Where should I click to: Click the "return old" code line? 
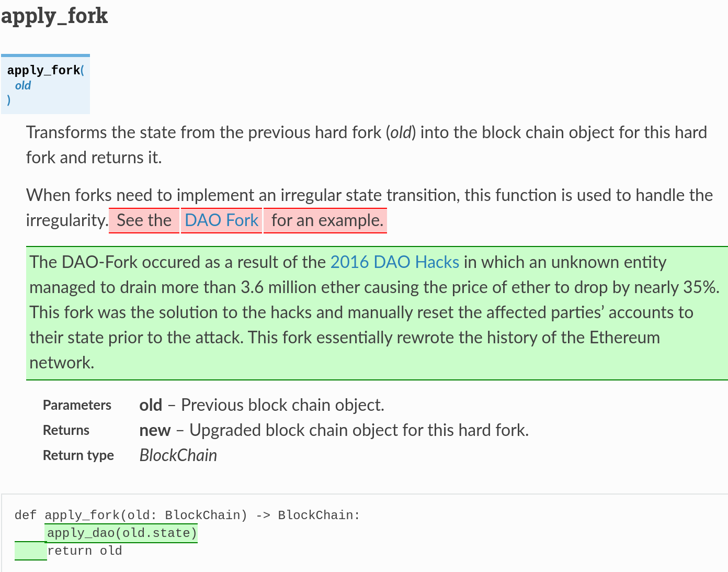point(85,551)
